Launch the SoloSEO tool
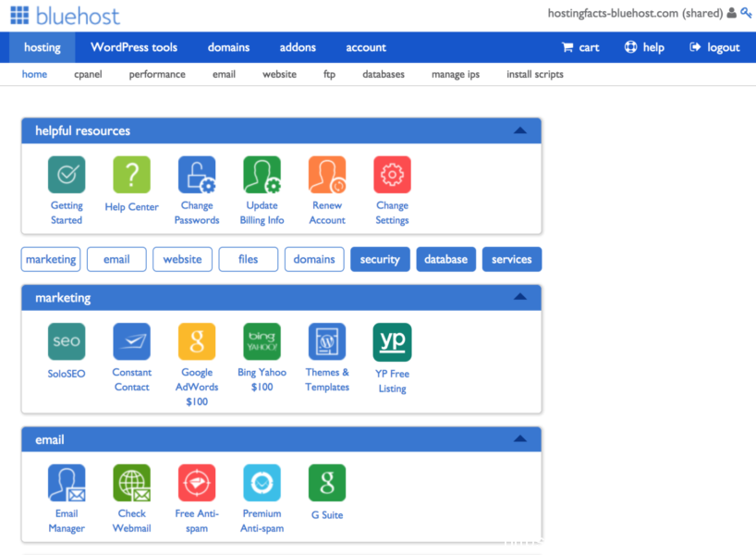The width and height of the screenshot is (756, 555). 67,341
